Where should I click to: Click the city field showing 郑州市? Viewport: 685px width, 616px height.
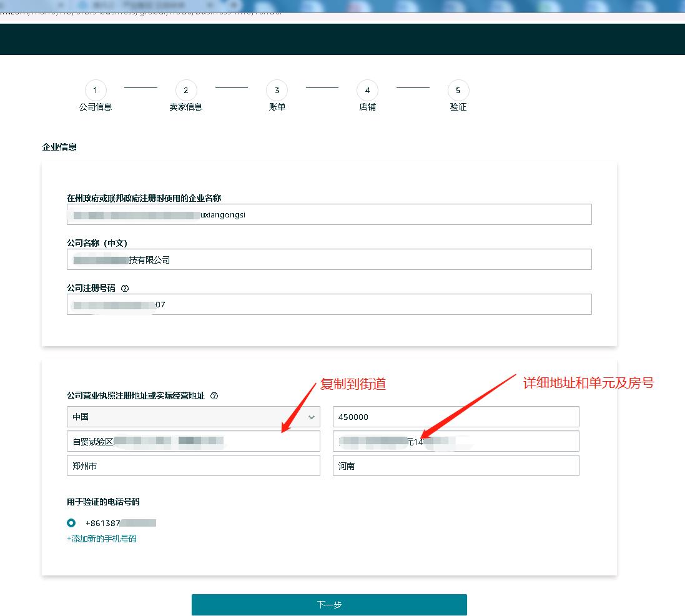tap(194, 465)
